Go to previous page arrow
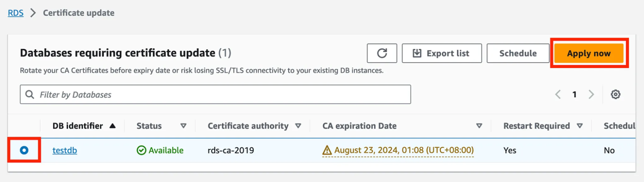The height and width of the screenshot is (182, 644). click(558, 94)
